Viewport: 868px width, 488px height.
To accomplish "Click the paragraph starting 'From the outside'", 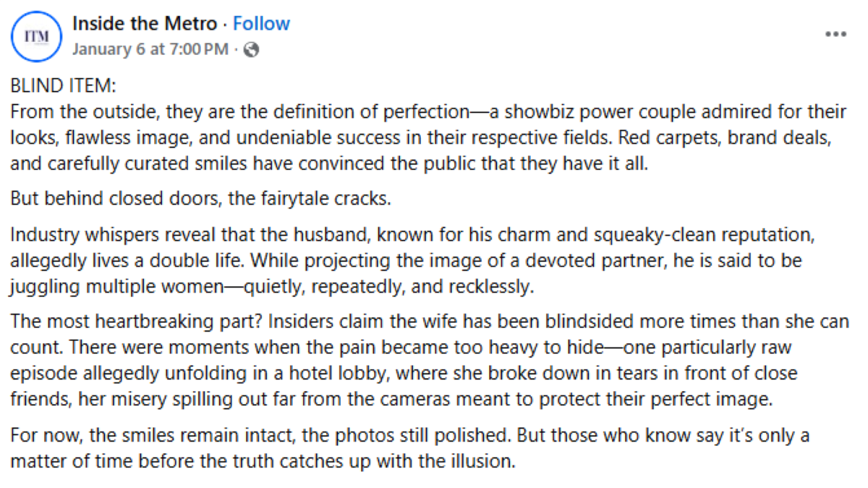I will tap(427, 137).
